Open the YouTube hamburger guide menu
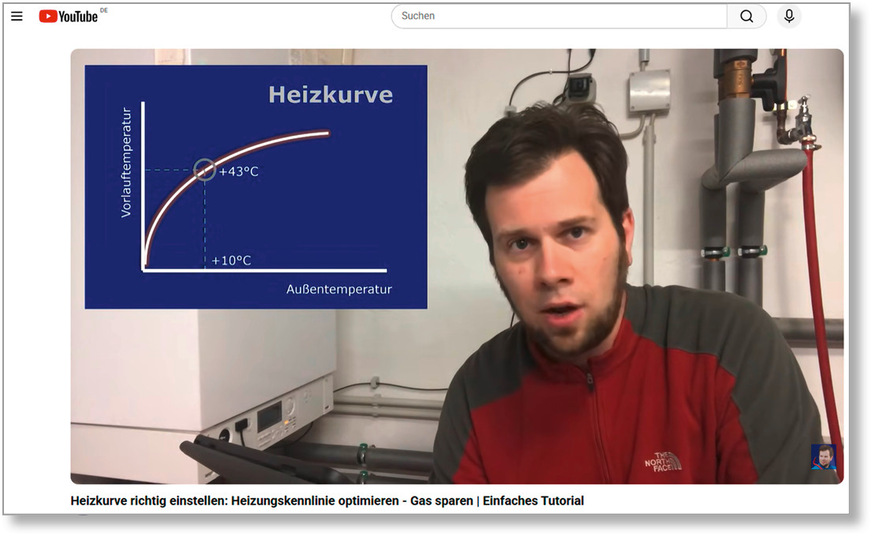The height and width of the screenshot is (536, 872). [x=17, y=16]
